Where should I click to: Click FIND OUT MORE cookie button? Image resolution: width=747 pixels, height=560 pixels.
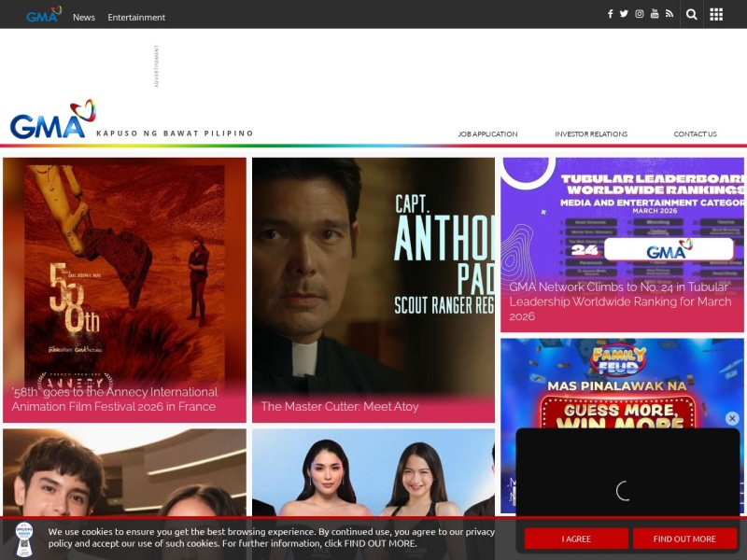pyautogui.click(x=684, y=539)
